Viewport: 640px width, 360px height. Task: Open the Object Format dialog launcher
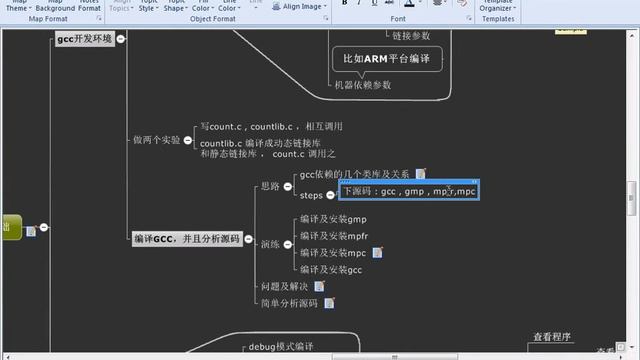pyautogui.click(x=326, y=18)
